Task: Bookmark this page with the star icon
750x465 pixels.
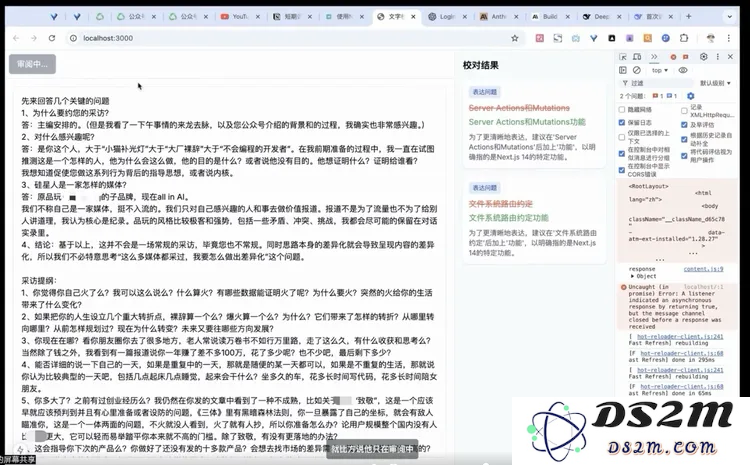Action: pyautogui.click(x=515, y=38)
